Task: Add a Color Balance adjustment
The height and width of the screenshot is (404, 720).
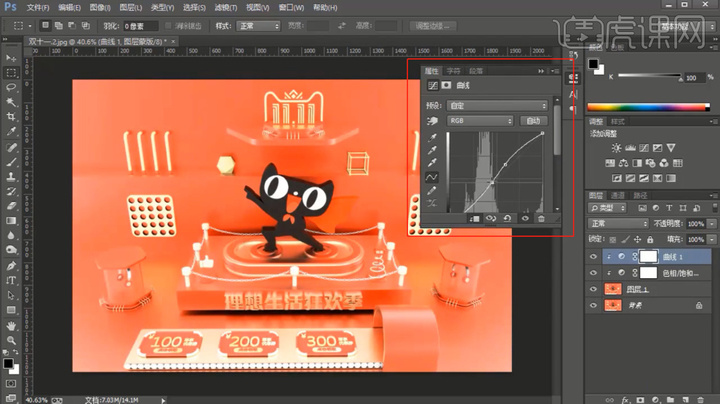Action: pyautogui.click(x=624, y=163)
